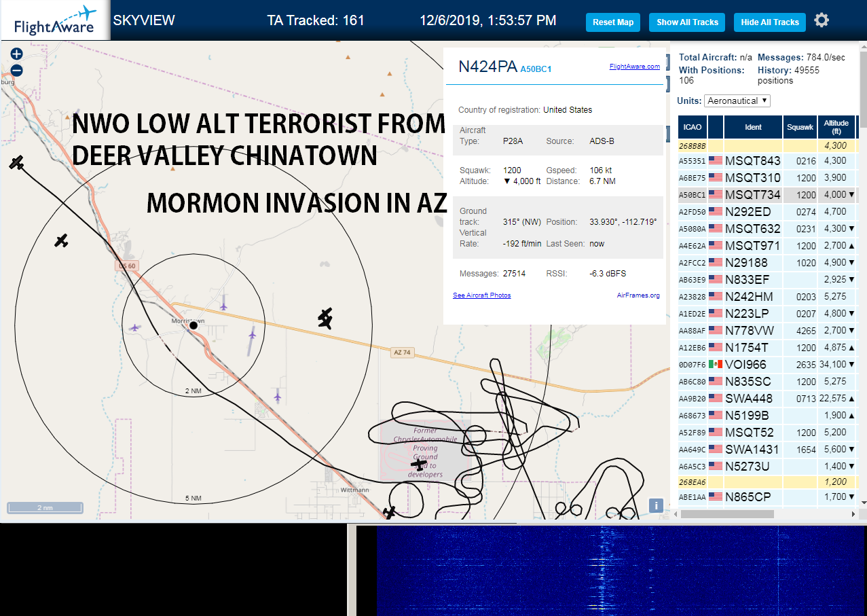Click the N424PA title in detail panel
Screen dimensions: 867x616
[487, 67]
